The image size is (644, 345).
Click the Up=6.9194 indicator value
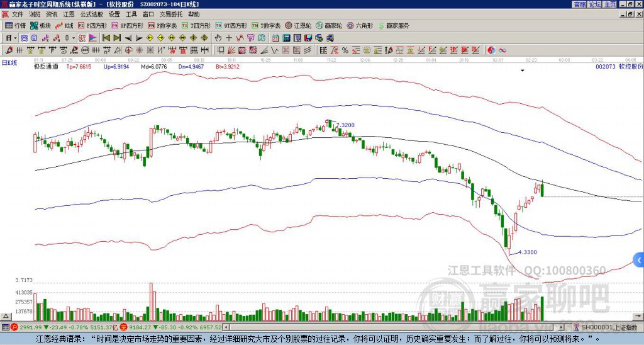coord(116,66)
